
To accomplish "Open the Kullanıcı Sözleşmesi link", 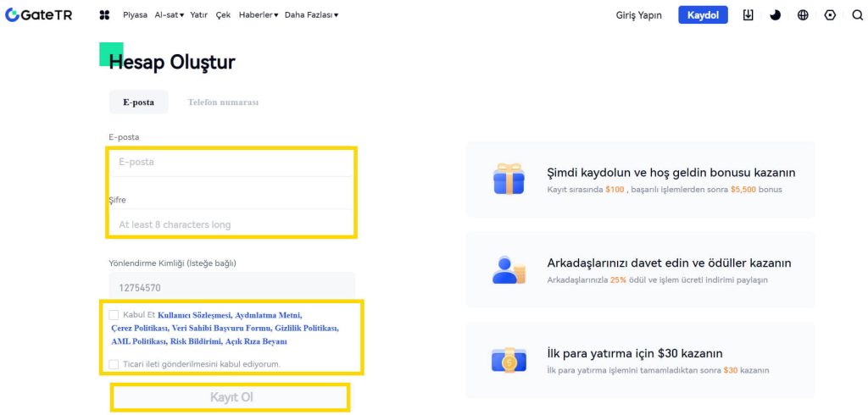I will [194, 315].
